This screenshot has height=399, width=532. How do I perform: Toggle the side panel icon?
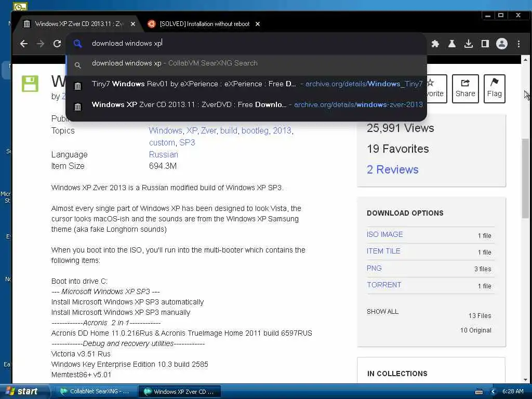[485, 44]
